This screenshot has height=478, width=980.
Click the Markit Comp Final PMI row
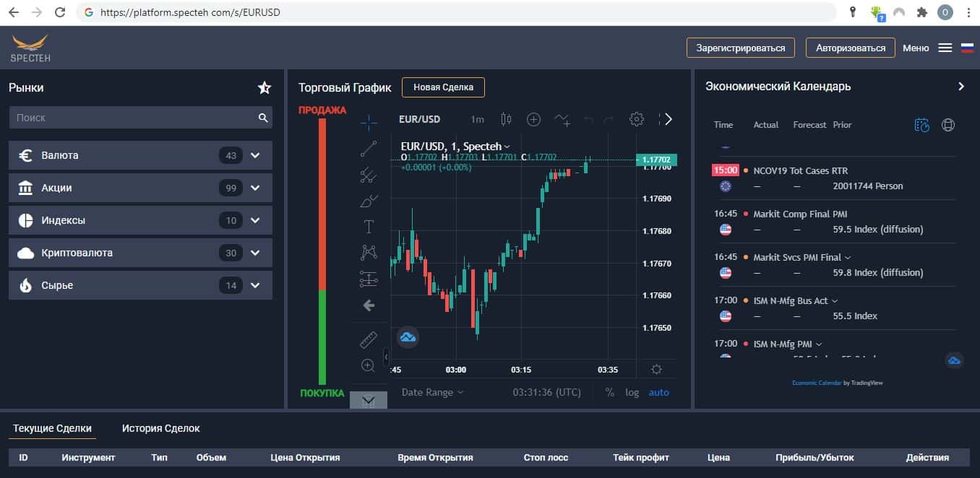833,222
